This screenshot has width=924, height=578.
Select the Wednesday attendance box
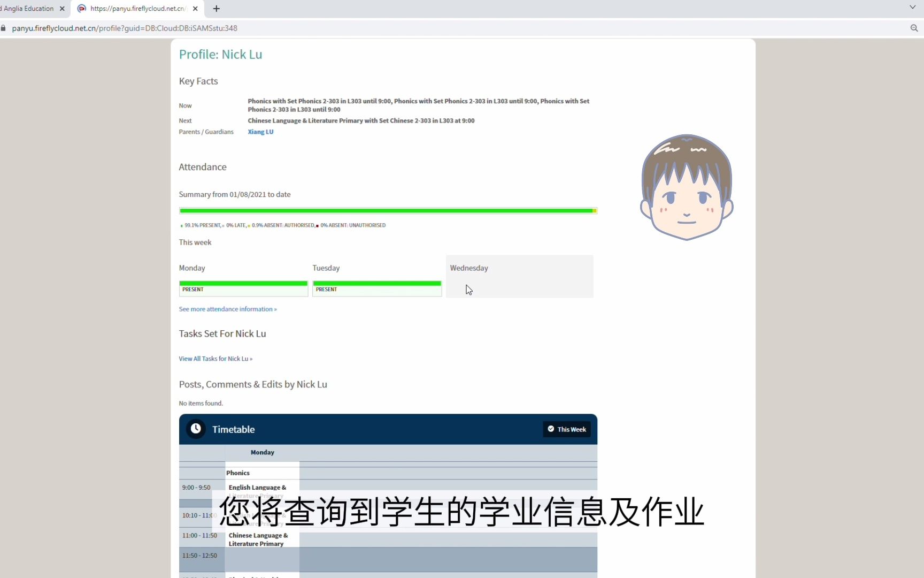(519, 276)
